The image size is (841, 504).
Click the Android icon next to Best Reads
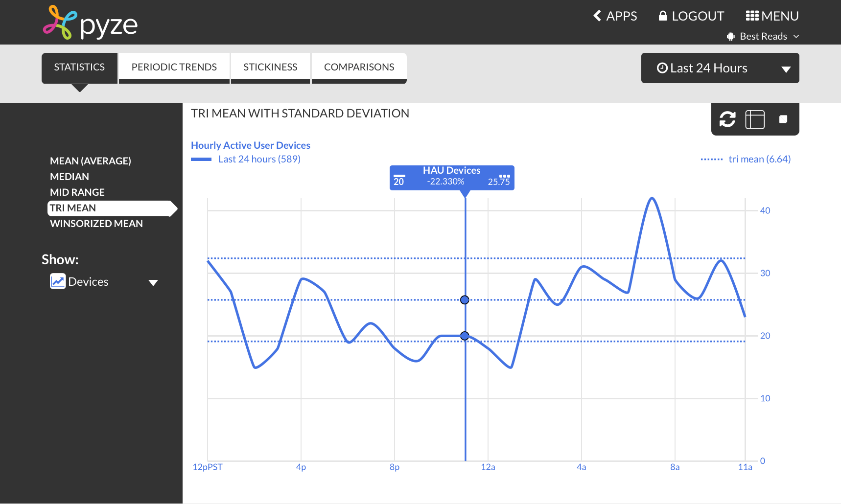pyautogui.click(x=731, y=36)
